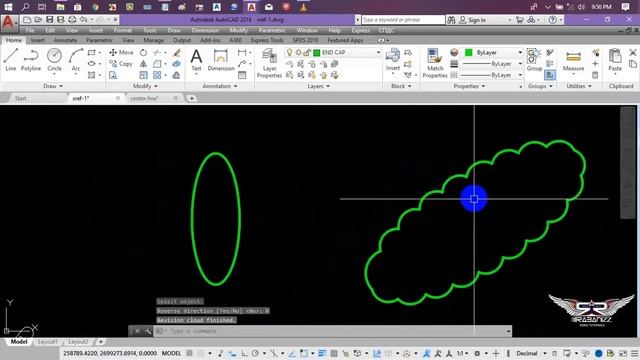Open Layer Properties manager
640x360 pixels.
(269, 63)
